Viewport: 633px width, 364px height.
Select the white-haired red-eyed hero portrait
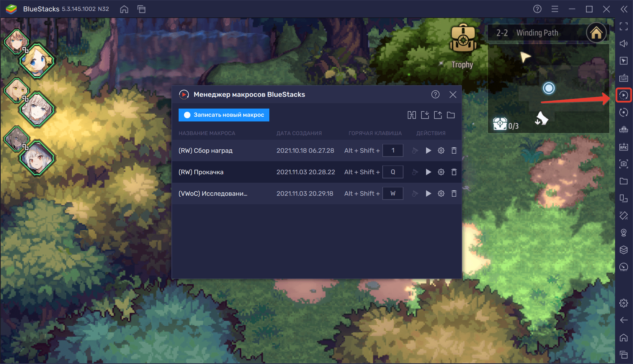(x=37, y=158)
